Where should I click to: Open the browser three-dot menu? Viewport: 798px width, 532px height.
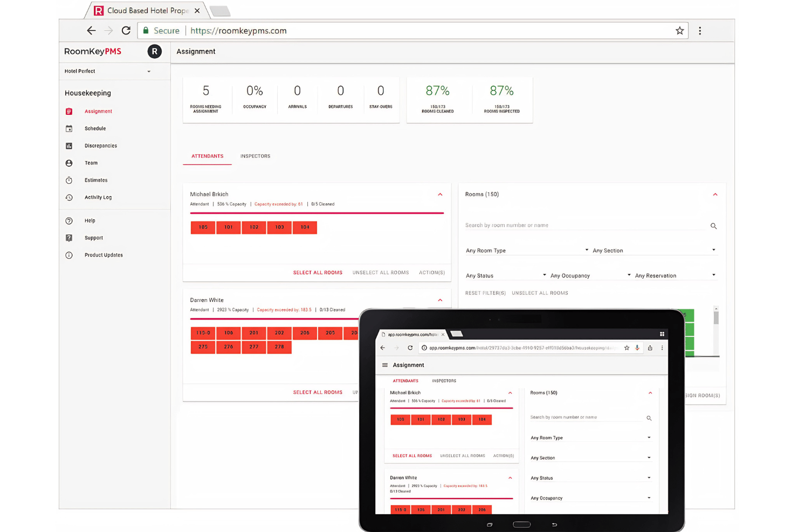pyautogui.click(x=700, y=31)
